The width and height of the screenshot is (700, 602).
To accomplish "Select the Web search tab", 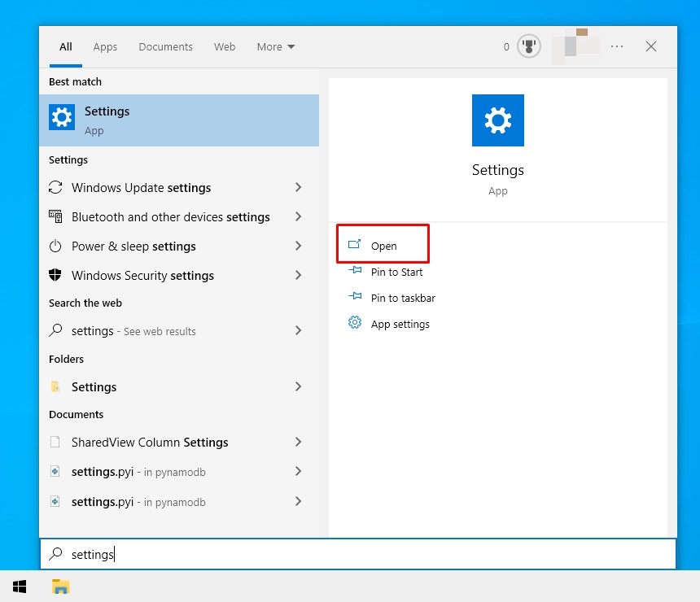I will [225, 46].
